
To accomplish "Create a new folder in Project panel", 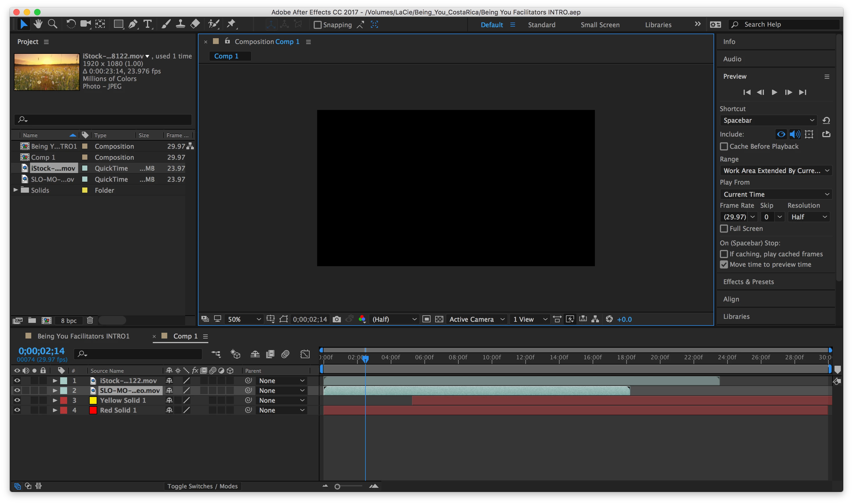I will coord(32,320).
